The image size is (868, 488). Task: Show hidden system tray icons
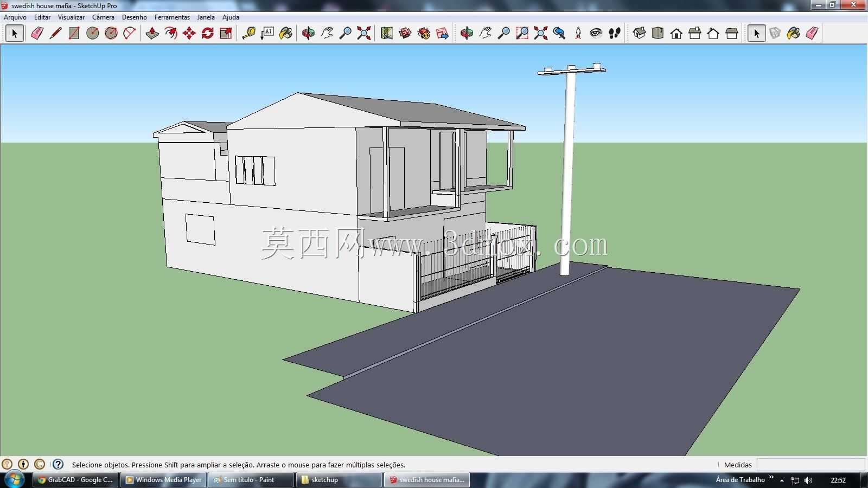point(782,480)
